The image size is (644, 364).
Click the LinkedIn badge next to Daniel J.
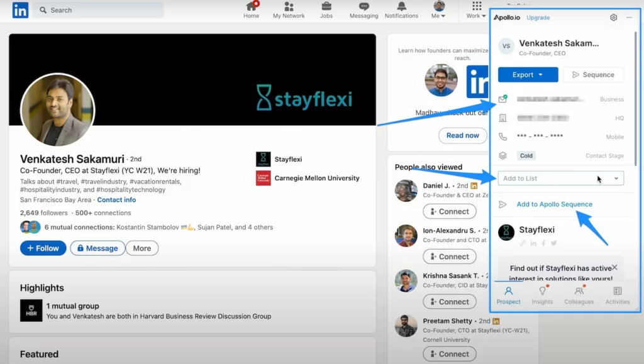coord(474,185)
